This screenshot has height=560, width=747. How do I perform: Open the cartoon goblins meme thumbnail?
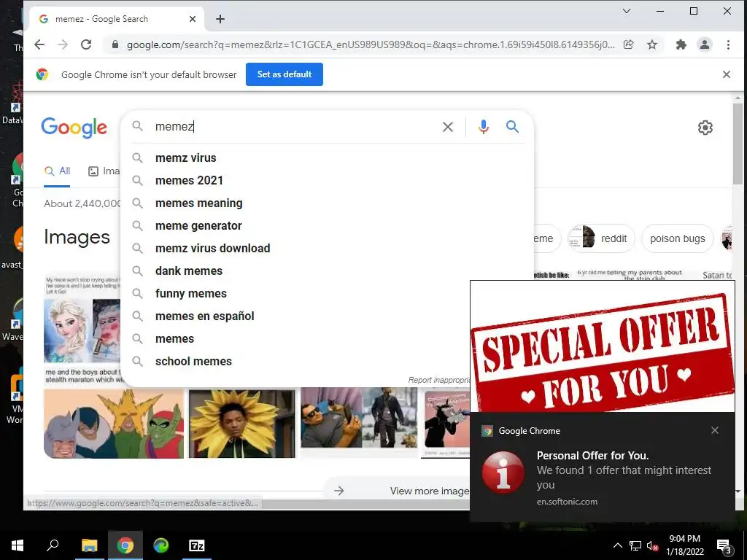click(113, 424)
